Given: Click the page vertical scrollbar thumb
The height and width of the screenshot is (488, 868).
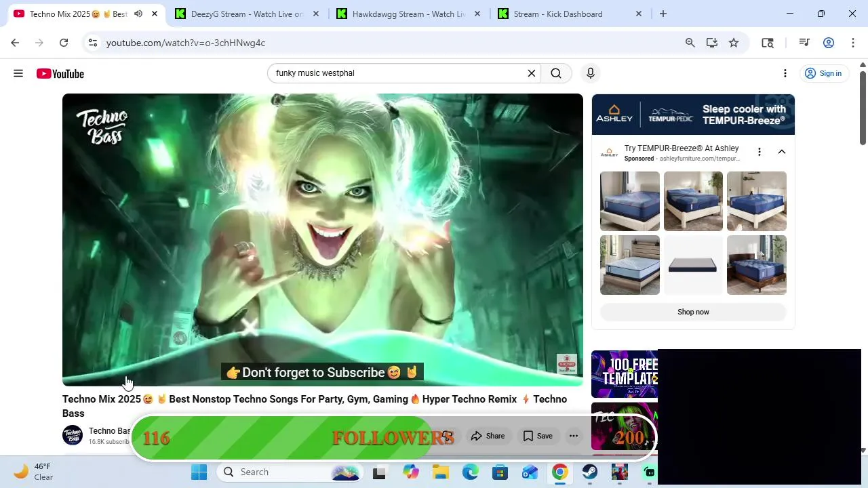Looking at the screenshot, I should [863, 108].
